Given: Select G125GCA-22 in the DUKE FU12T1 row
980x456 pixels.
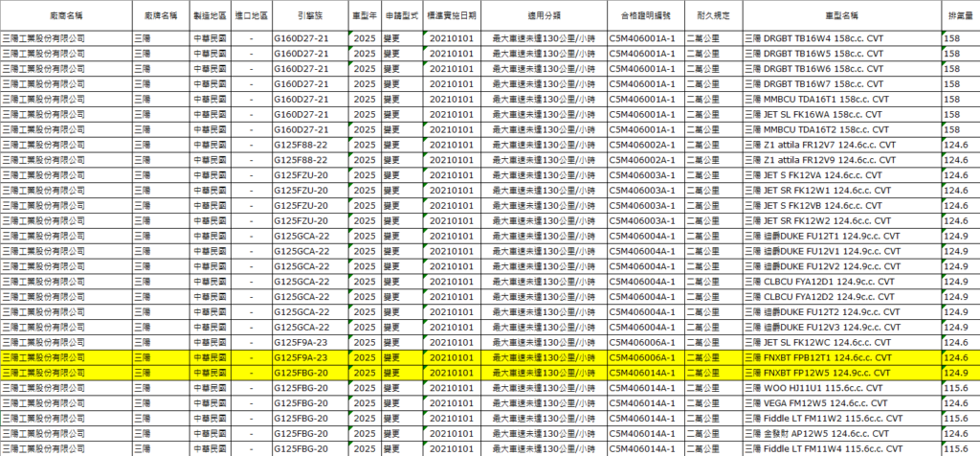Looking at the screenshot, I should pos(309,236).
